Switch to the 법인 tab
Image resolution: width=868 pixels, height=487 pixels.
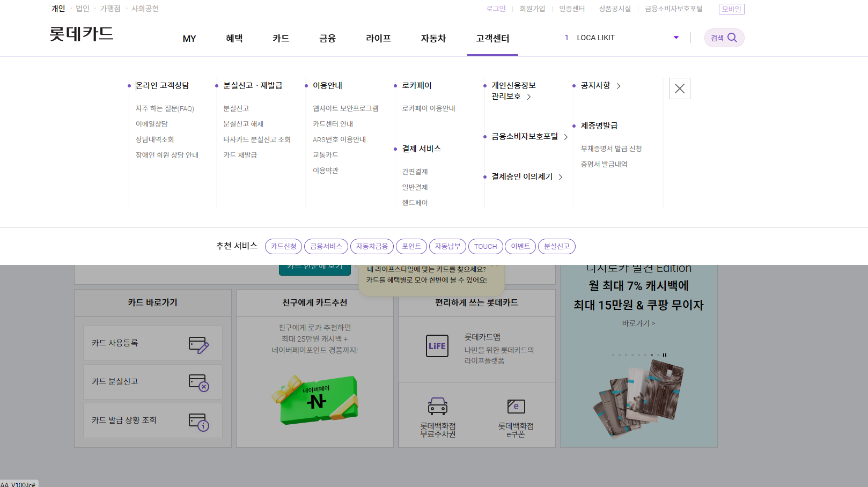click(82, 8)
